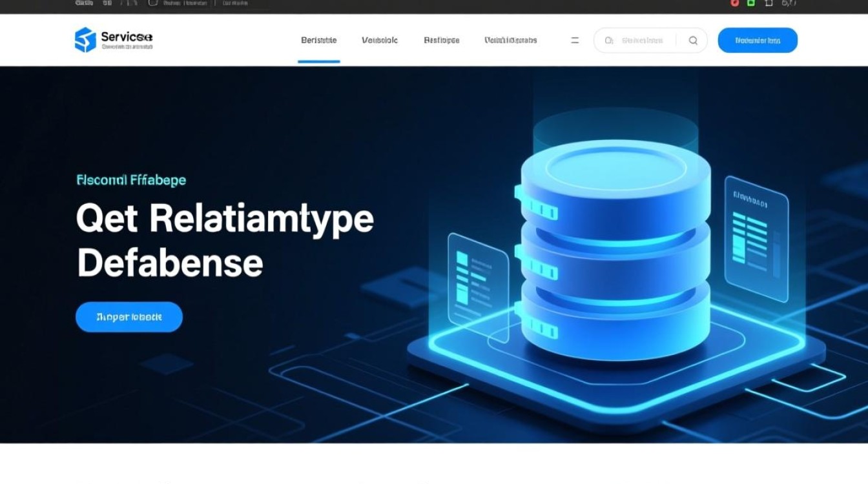
Task: Click the cyan subtitle above hero heading
Action: pyautogui.click(x=131, y=180)
